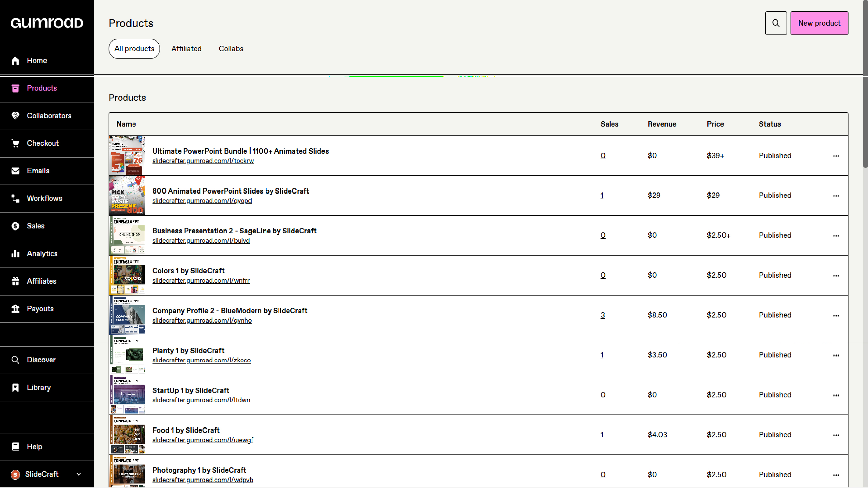Click the New product button
Image resolution: width=868 pixels, height=488 pixels.
819,23
